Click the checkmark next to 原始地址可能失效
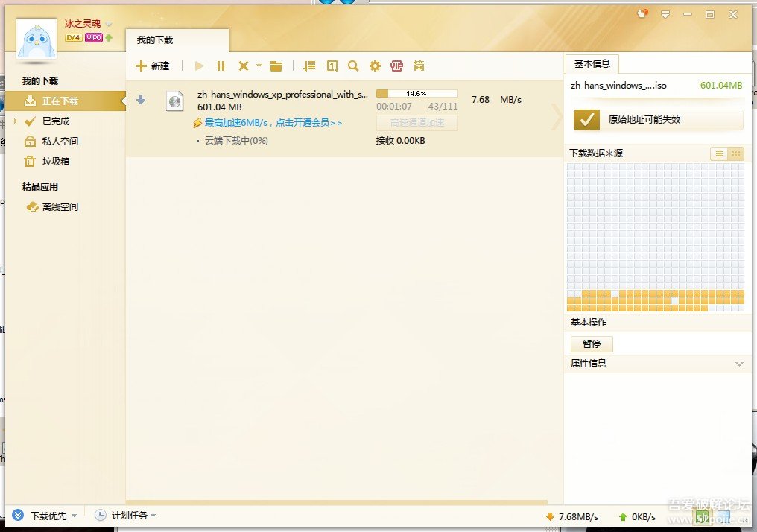This screenshot has width=757, height=532. [587, 120]
